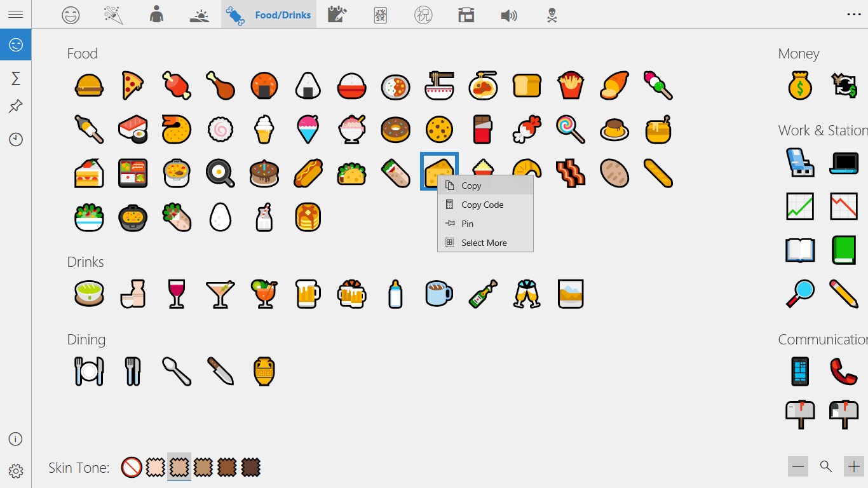The width and height of the screenshot is (868, 488).
Task: Open pinned emojis with the pin icon
Action: click(15, 107)
